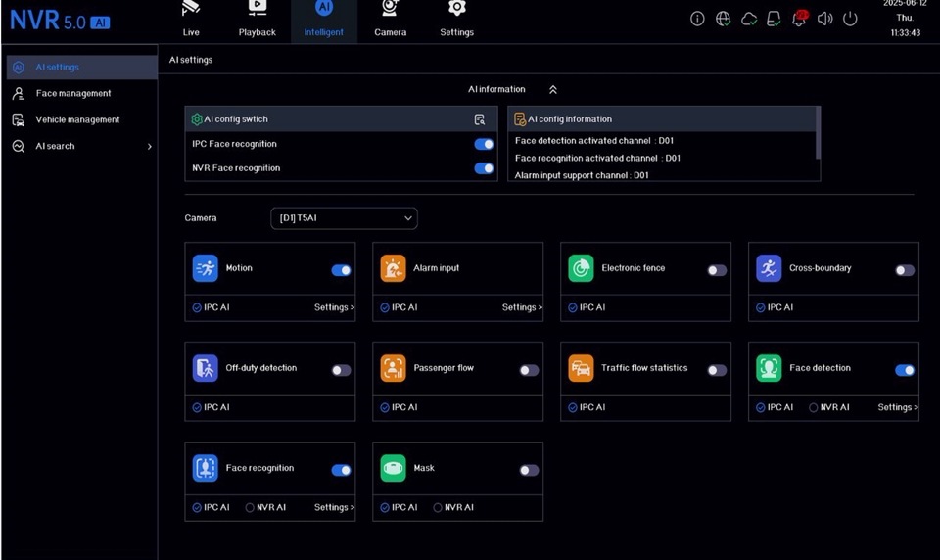
Task: Go to the Live tab
Action: (191, 20)
